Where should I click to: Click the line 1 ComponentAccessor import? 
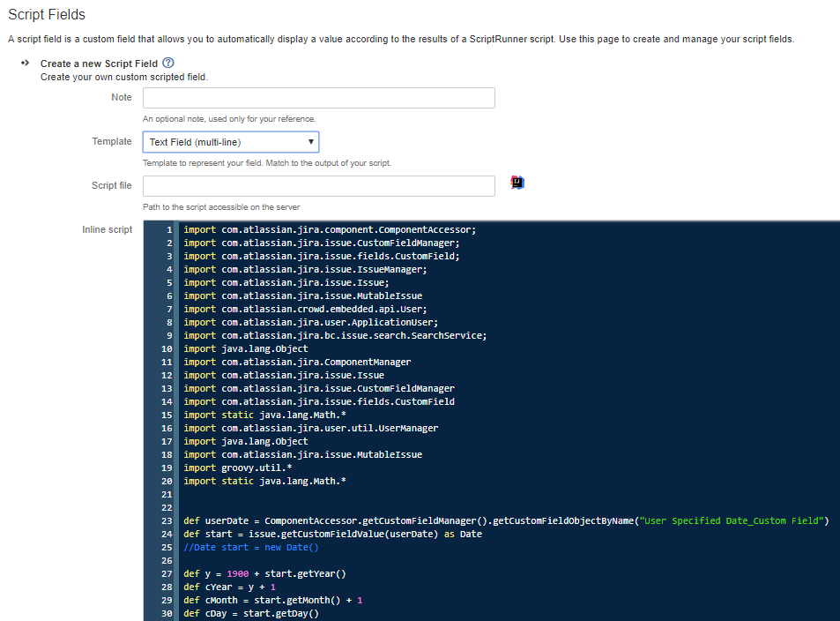(x=330, y=229)
